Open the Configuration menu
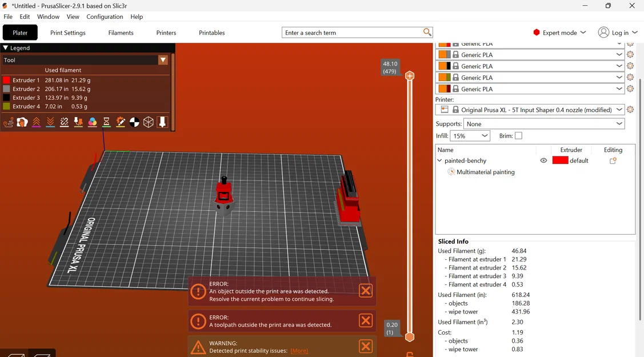The height and width of the screenshot is (357, 644). (105, 17)
